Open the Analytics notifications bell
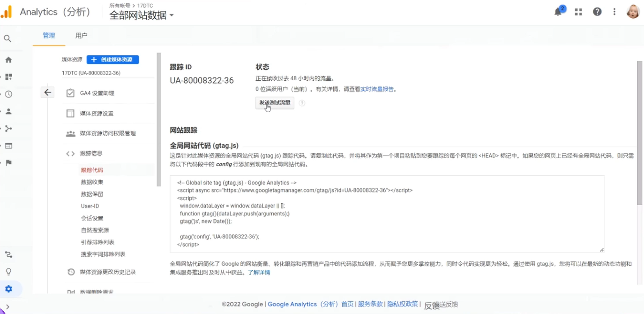Image resolution: width=644 pixels, height=314 pixels. (558, 11)
